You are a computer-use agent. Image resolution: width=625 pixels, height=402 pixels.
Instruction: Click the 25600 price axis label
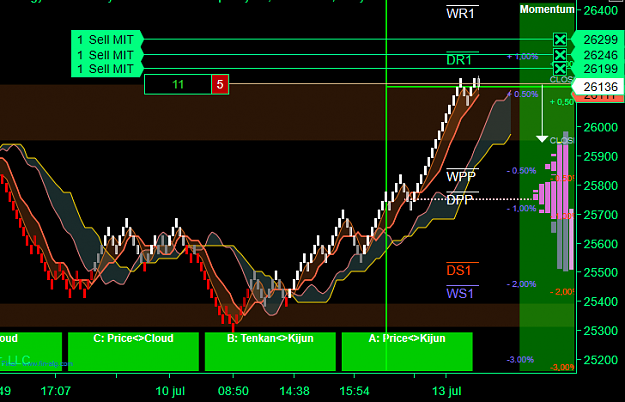click(x=601, y=244)
